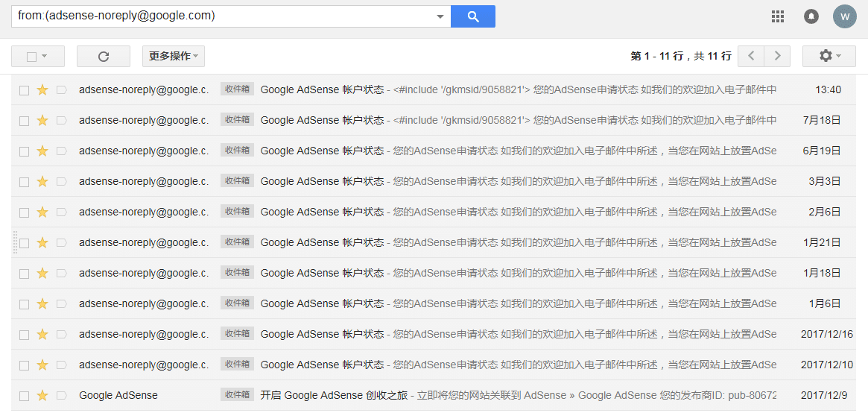Tick the checkbox of the 1月18日 email
Screen dimensions: 868x413
[x=25, y=274]
